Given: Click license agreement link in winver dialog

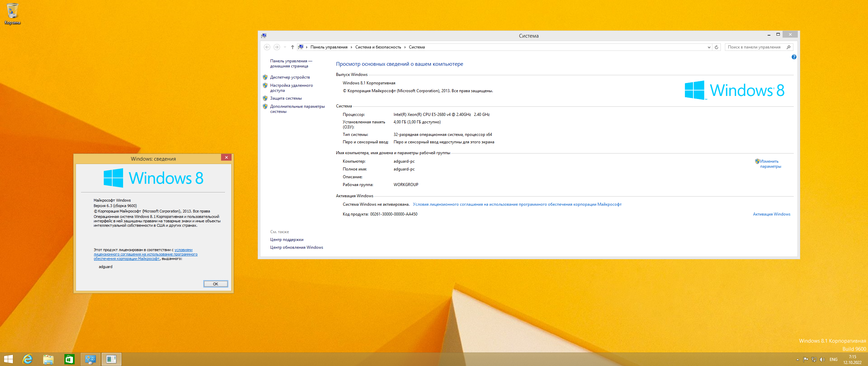Looking at the screenshot, I should tap(145, 254).
